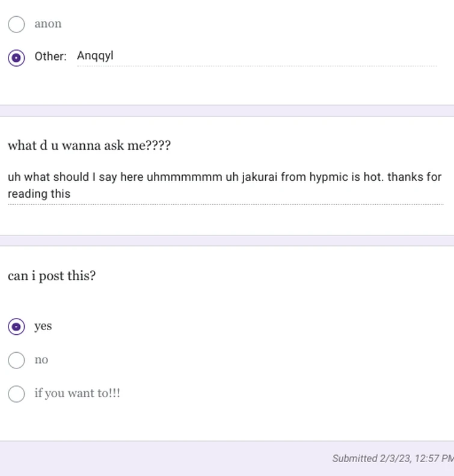Select the anon radio button
The height and width of the screenshot is (476, 454).
16,24
